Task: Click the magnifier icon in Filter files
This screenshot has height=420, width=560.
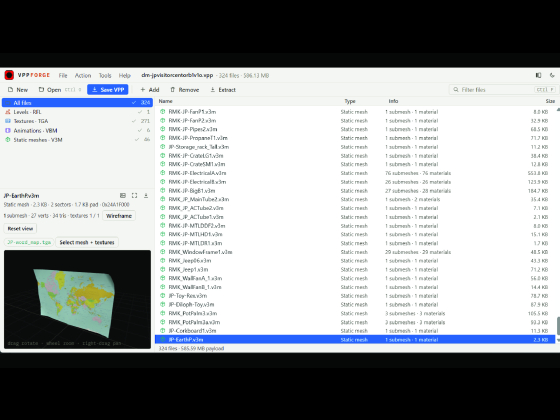Action: coord(456,90)
